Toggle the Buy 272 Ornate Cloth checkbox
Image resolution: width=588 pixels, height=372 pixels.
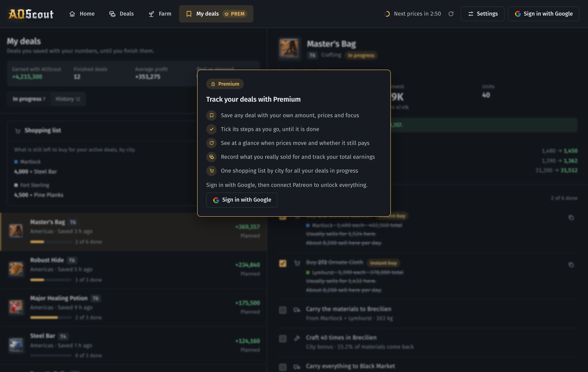(283, 263)
